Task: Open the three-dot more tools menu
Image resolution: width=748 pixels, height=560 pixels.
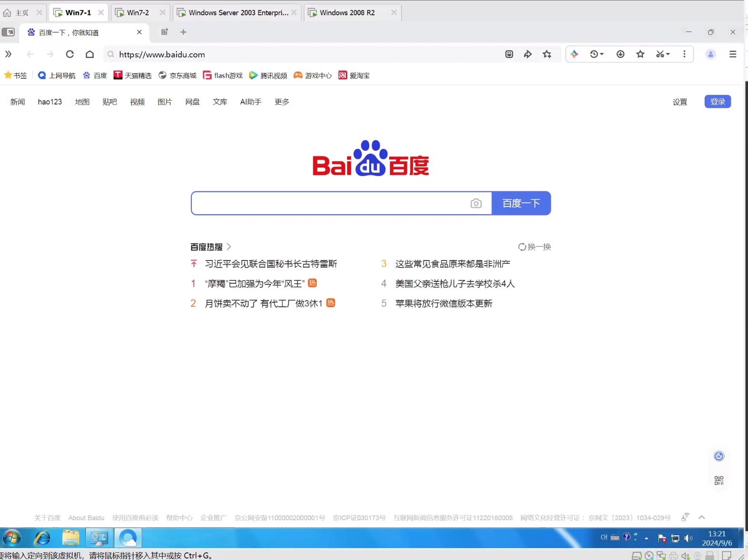Action: (x=685, y=54)
